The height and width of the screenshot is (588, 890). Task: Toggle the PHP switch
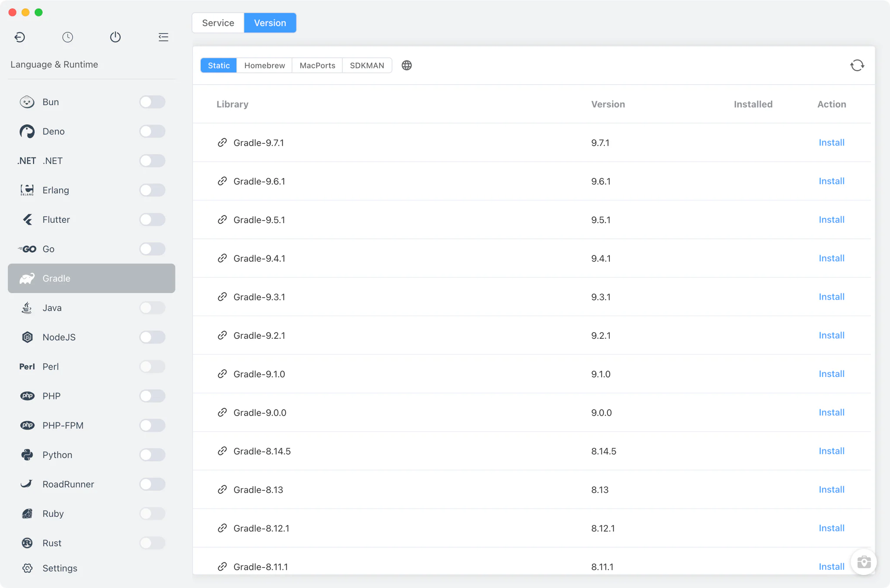pos(152,396)
